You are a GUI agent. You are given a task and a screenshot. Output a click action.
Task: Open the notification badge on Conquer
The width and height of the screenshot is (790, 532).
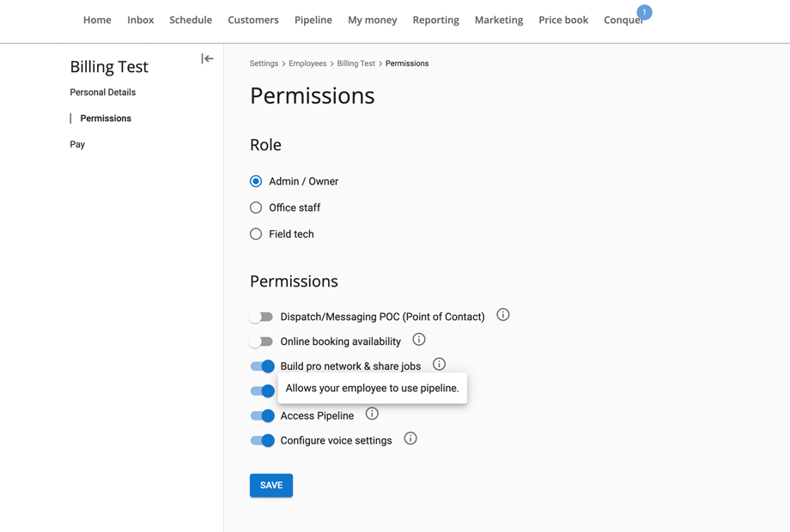644,12
